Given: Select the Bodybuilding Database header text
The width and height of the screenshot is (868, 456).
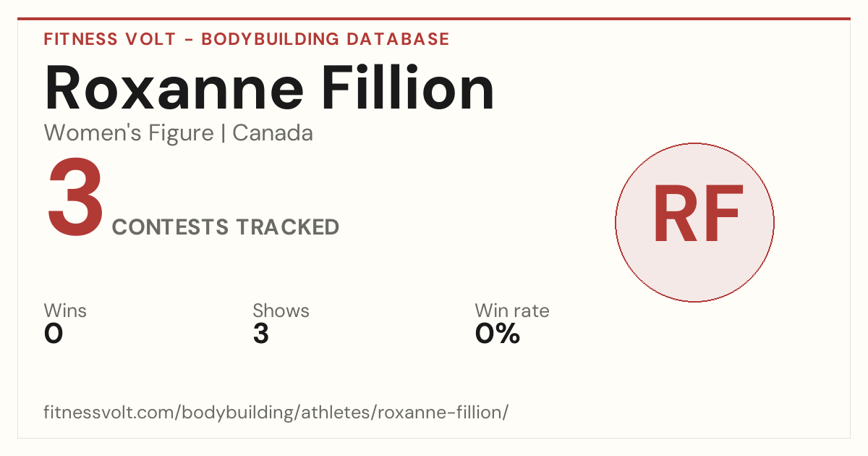Looking at the screenshot, I should (x=325, y=39).
